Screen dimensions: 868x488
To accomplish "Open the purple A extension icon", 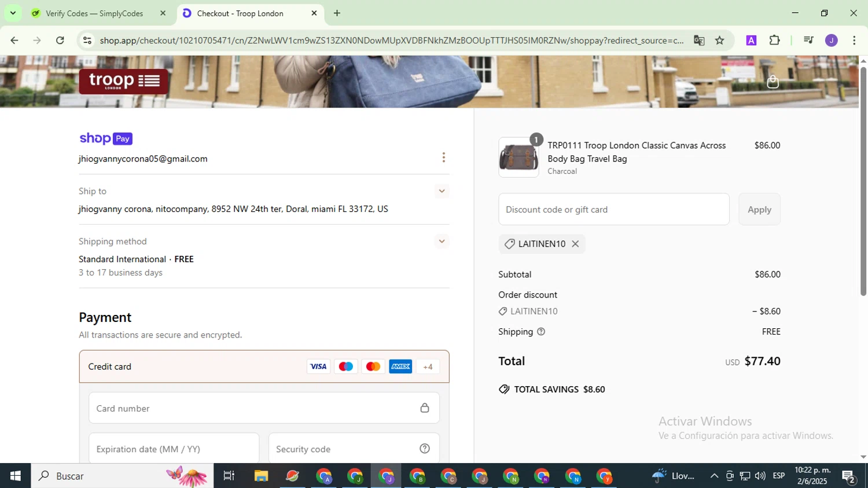I will pos(751,40).
